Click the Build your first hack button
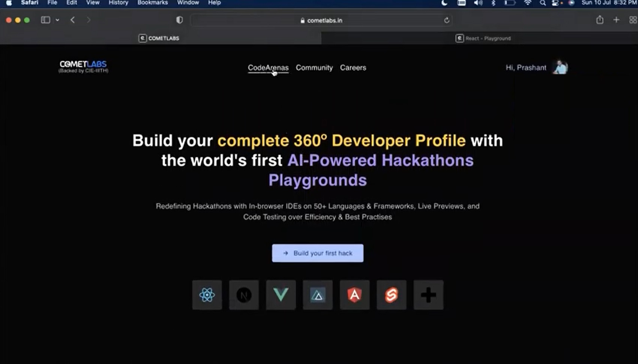This screenshot has width=638, height=364. (x=317, y=253)
